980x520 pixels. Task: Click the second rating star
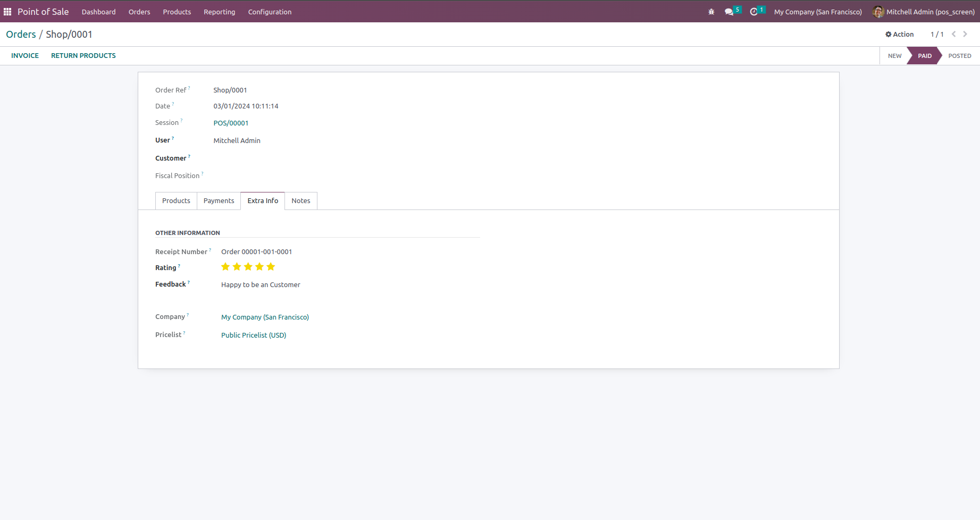(x=237, y=267)
